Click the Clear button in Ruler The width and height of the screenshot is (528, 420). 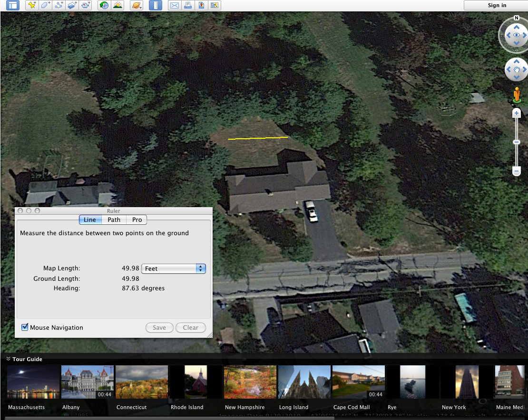(x=191, y=327)
